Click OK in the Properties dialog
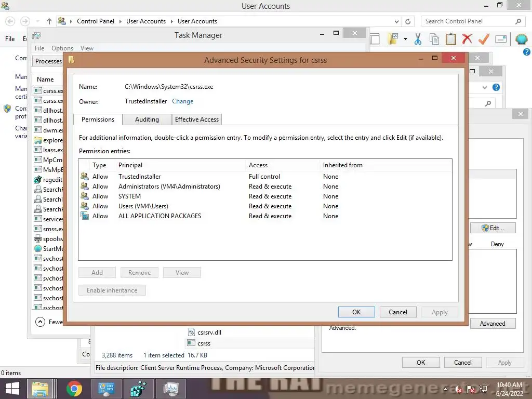Viewport: 532px width, 399px height. coord(421,363)
